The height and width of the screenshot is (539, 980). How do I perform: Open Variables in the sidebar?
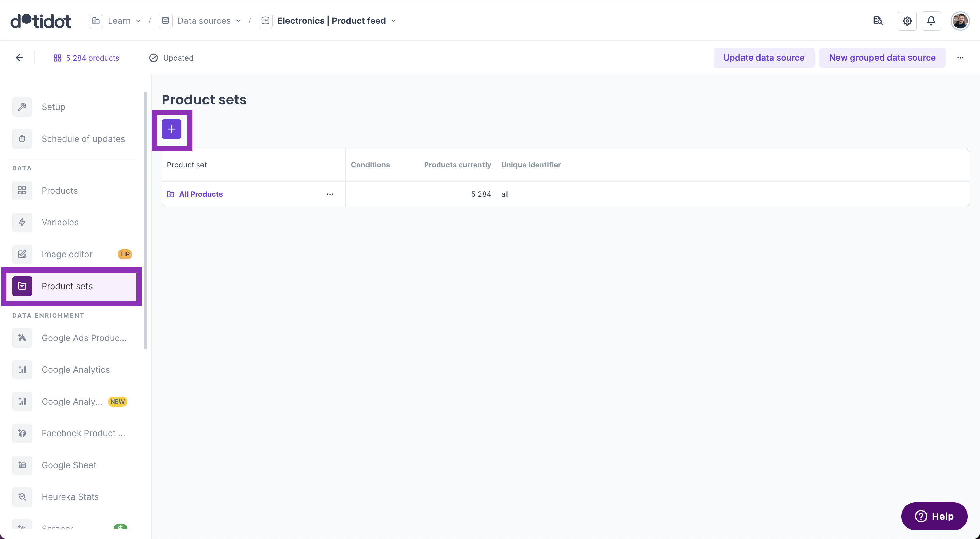click(60, 223)
